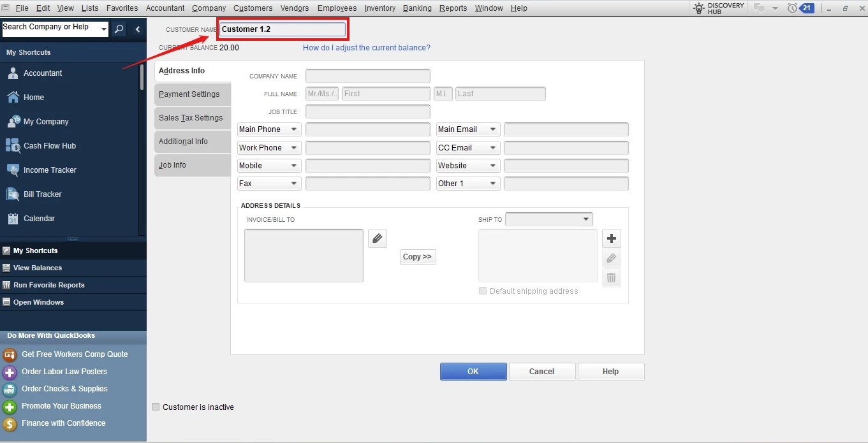Open the Banking menu
The image size is (868, 443).
click(x=417, y=8)
